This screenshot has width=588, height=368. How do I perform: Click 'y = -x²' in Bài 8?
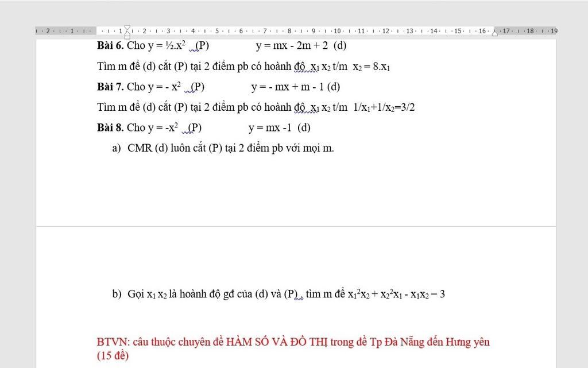click(x=163, y=128)
